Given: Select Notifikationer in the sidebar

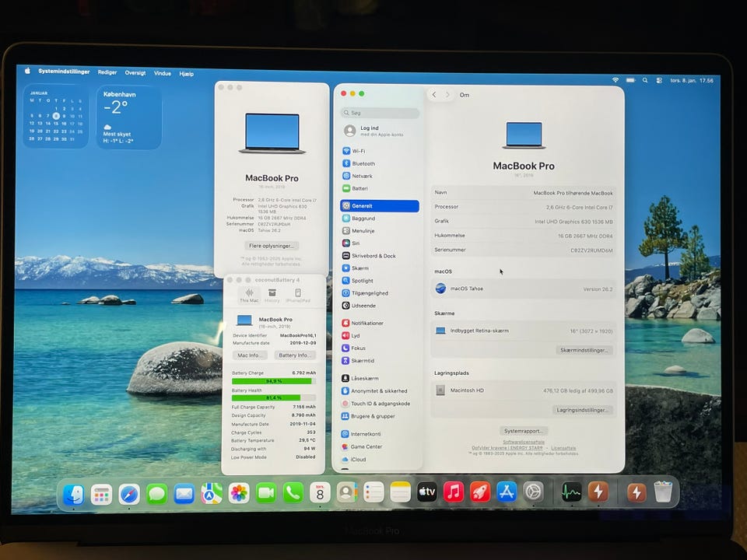Looking at the screenshot, I should coord(366,323).
